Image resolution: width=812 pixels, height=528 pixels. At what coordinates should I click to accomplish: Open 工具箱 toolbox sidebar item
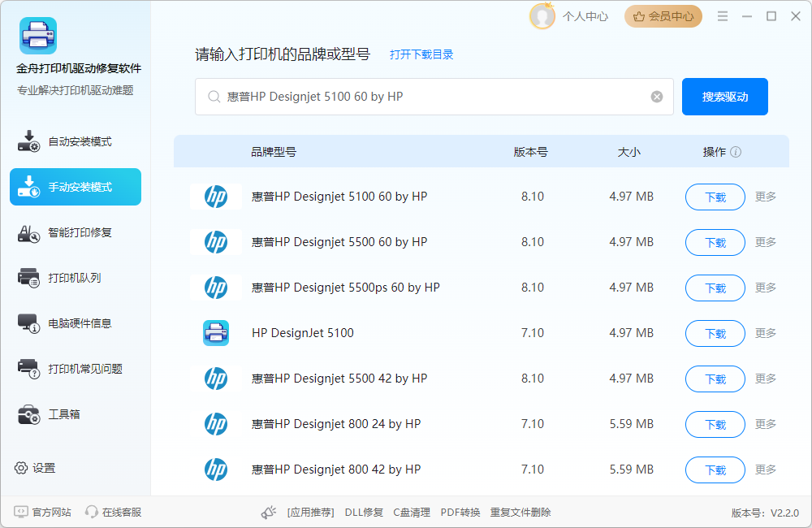click(76, 414)
